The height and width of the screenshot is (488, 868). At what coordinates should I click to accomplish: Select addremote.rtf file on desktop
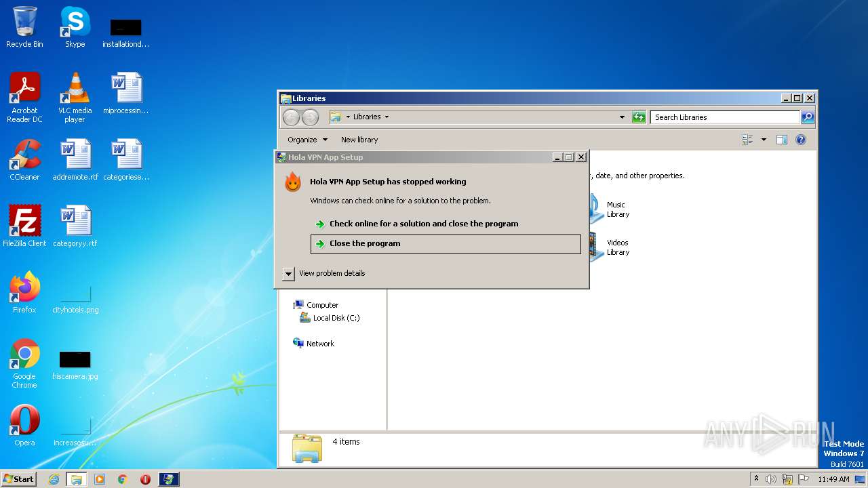[x=75, y=160]
